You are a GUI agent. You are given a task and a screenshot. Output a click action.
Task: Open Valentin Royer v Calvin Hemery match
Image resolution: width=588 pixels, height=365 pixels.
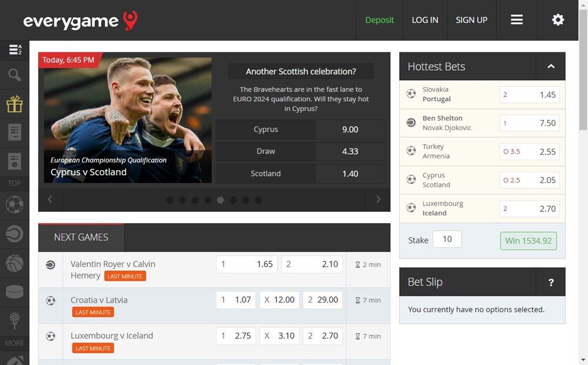click(113, 269)
